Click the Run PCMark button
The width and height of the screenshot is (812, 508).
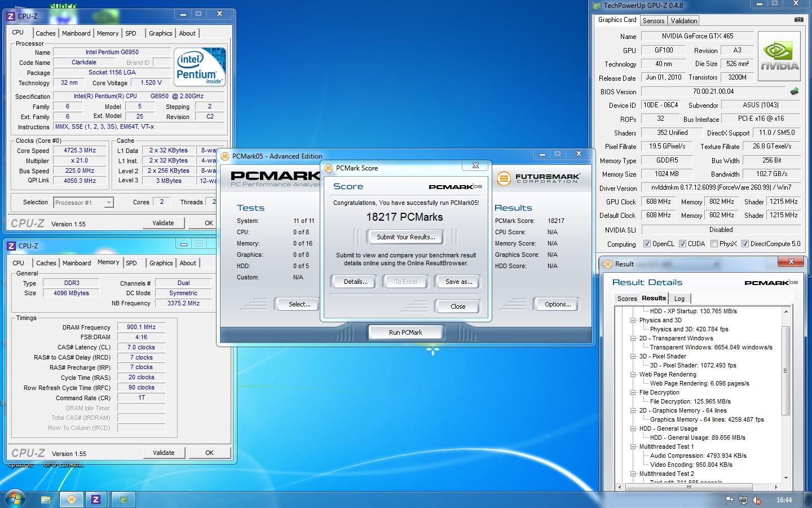pyautogui.click(x=405, y=332)
